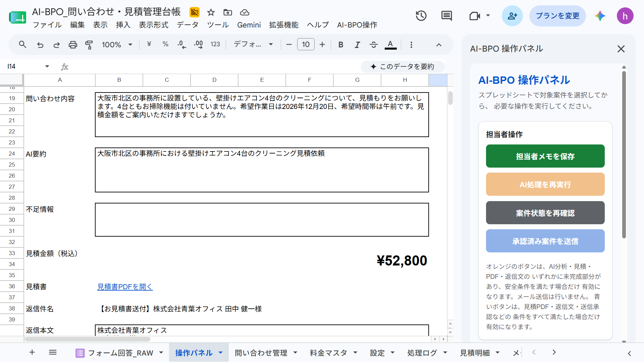
Task: Format as yen currency
Action: click(149, 44)
